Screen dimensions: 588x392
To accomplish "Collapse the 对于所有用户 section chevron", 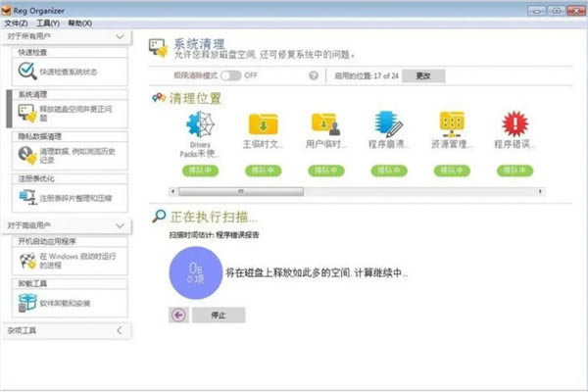I will pos(120,36).
